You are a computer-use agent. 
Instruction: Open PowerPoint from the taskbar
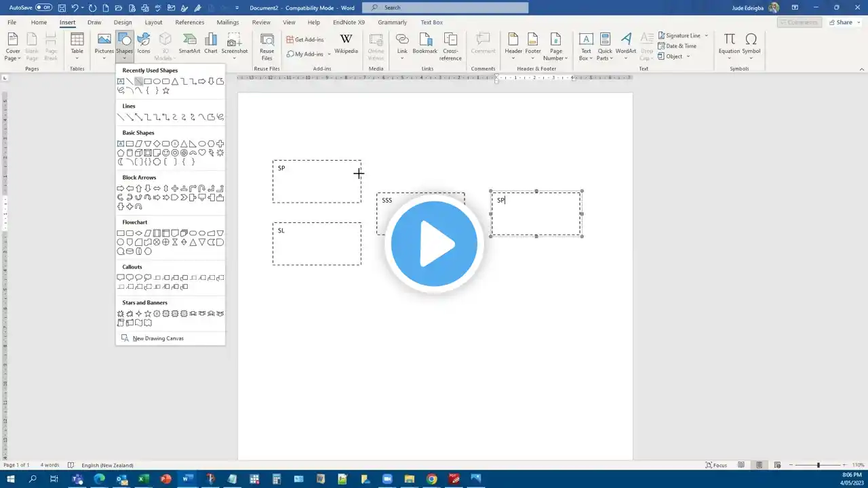[165, 479]
